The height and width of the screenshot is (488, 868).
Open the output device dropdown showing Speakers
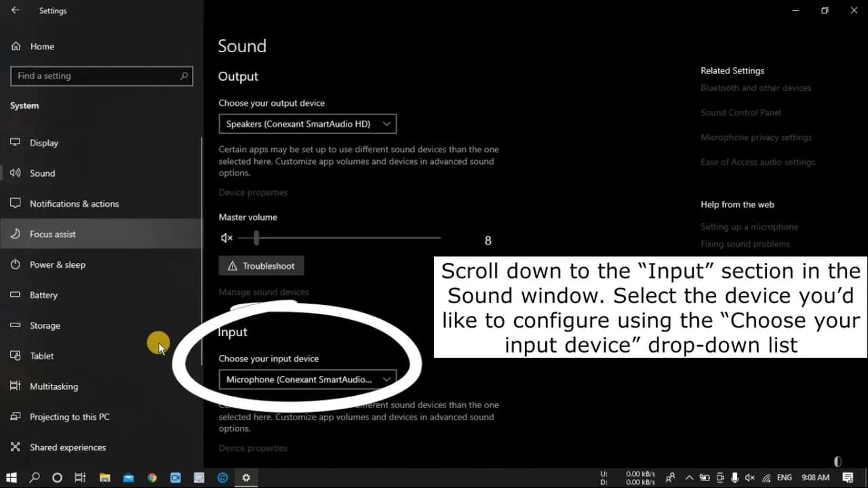pyautogui.click(x=307, y=123)
